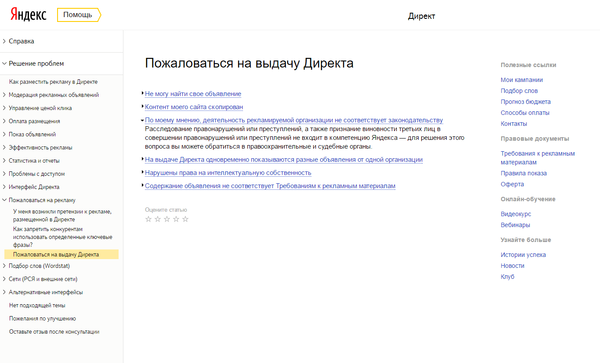This screenshot has height=363, width=600.
Task: Expand Не могу найти свое объявление
Action: (193, 94)
